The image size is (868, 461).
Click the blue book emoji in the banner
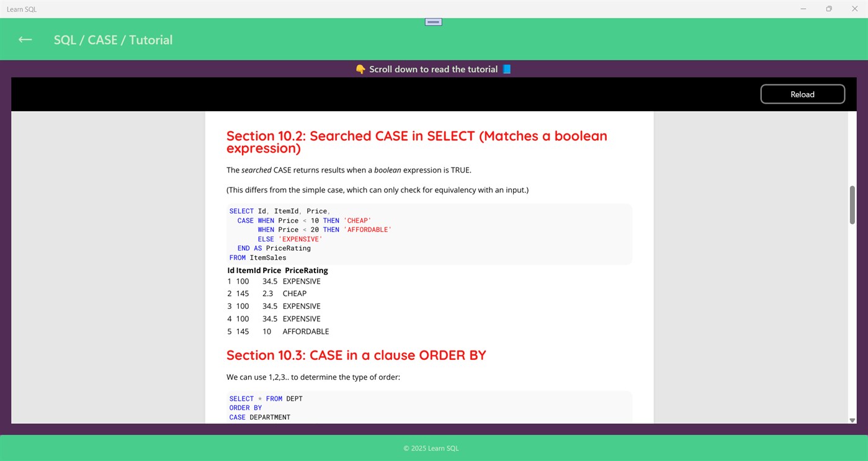pos(506,69)
